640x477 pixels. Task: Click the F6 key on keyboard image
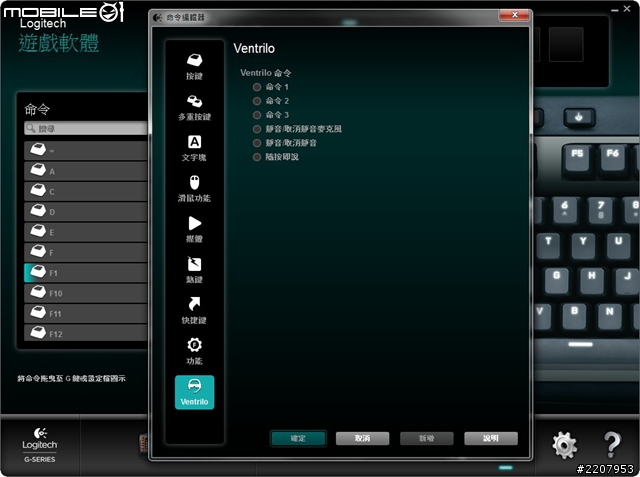pos(612,160)
